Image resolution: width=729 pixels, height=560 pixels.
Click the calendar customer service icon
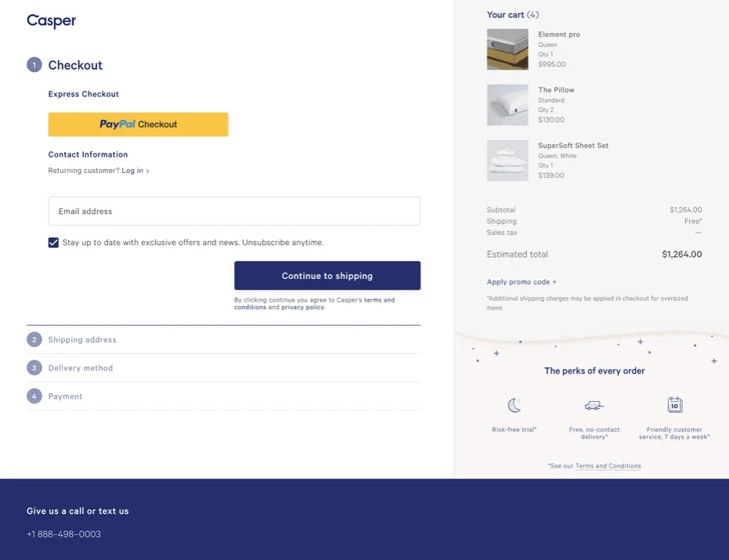(x=674, y=405)
